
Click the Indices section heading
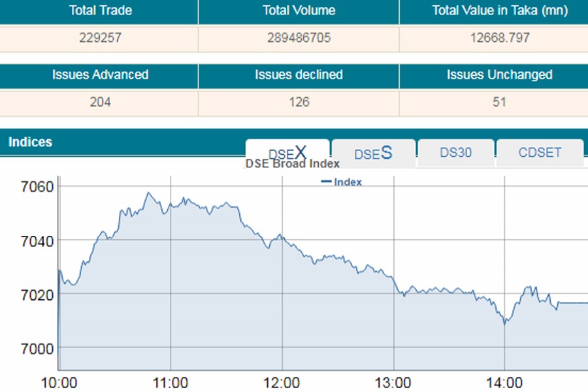point(30,142)
